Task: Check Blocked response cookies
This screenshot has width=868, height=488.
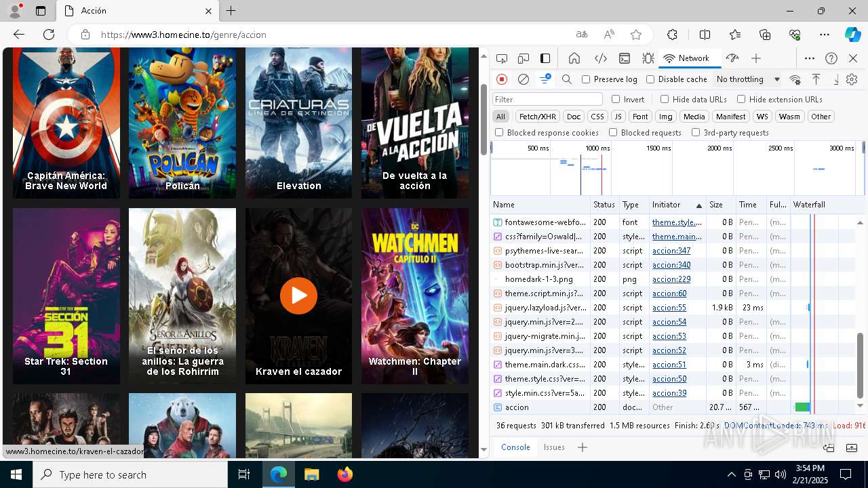Action: pyautogui.click(x=499, y=132)
